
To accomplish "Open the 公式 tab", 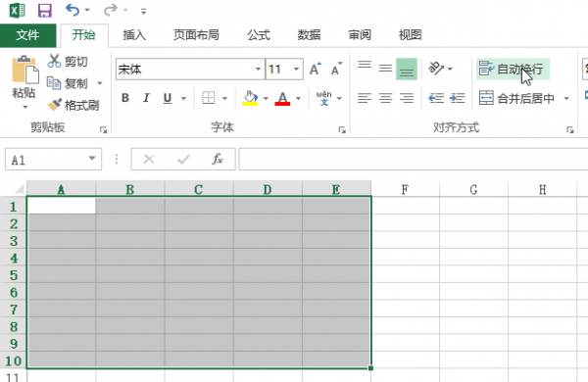I will (259, 35).
